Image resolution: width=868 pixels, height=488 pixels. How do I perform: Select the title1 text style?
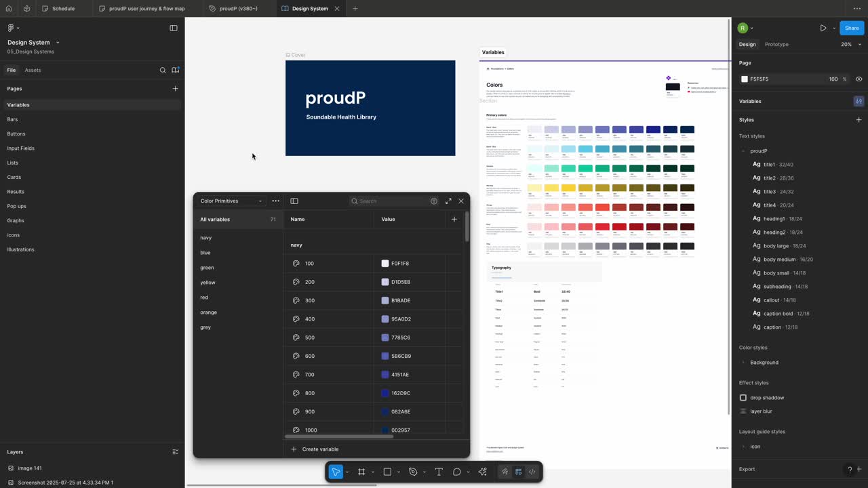pyautogui.click(x=772, y=165)
